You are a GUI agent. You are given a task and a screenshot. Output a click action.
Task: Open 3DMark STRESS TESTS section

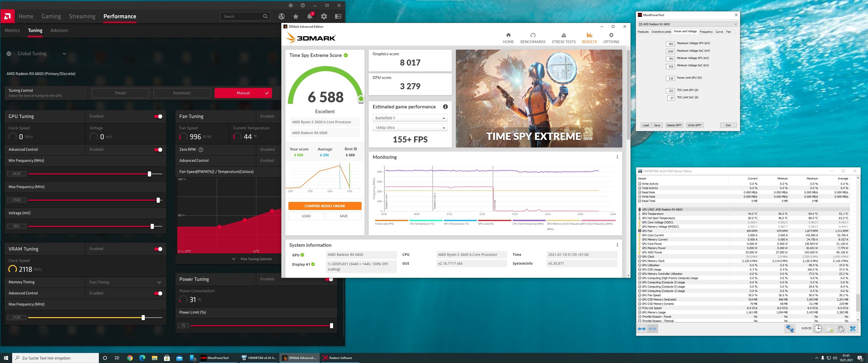tap(563, 38)
